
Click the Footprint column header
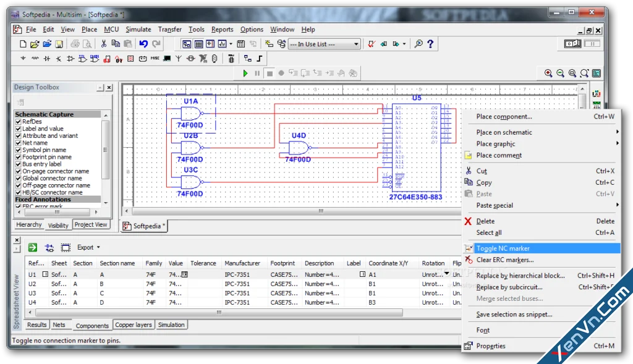[x=283, y=263]
